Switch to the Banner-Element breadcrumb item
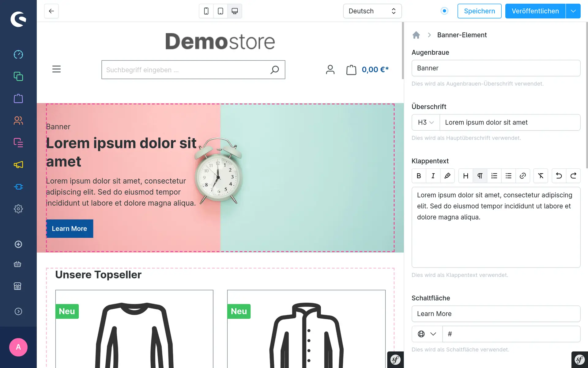Viewport: 588px width, 368px height. (462, 35)
